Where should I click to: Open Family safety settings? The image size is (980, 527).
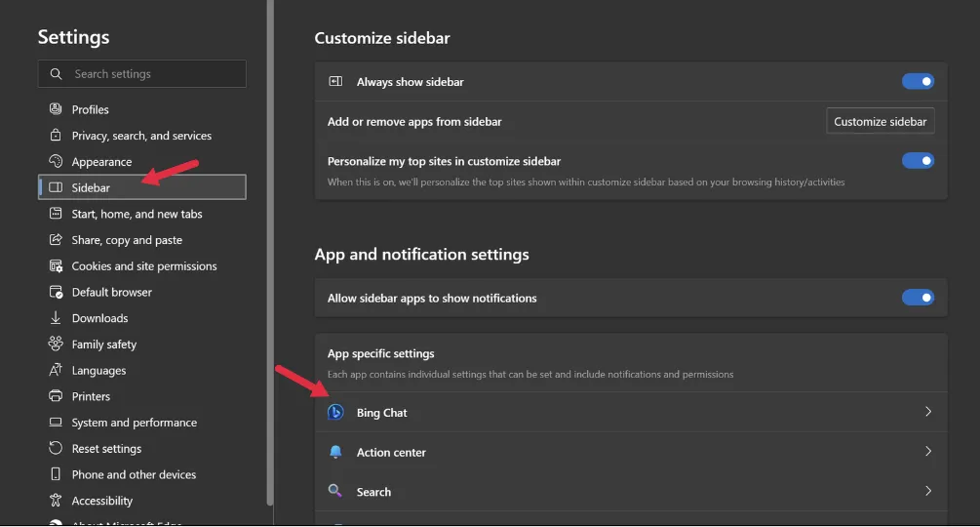[141, 345]
